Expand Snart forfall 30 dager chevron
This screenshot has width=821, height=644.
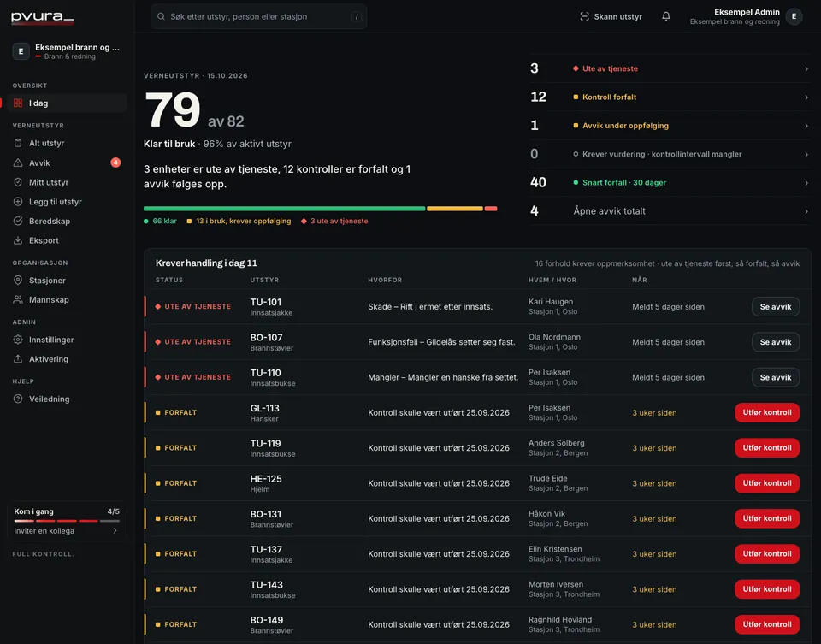806,183
